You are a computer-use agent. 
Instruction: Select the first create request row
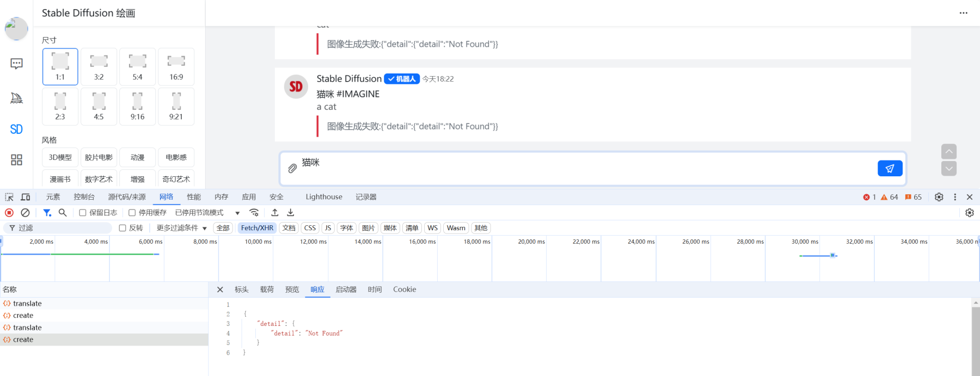(104, 316)
